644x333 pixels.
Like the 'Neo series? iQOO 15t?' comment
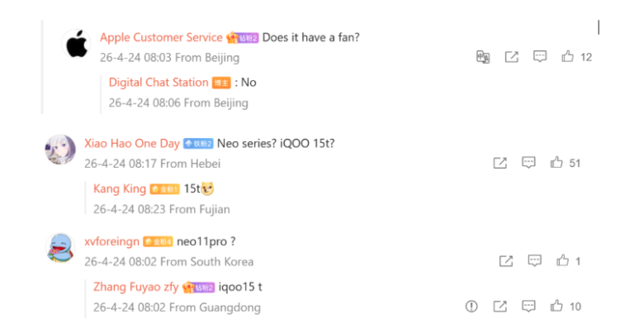tap(556, 163)
